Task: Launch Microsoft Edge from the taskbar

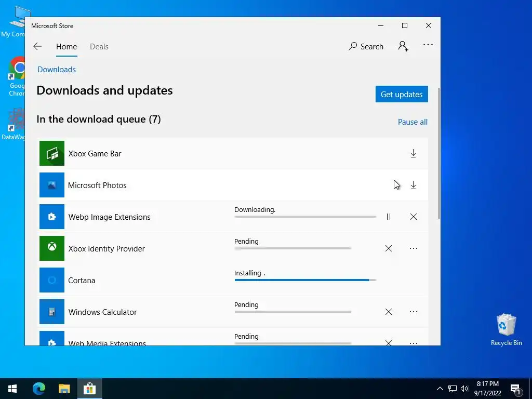Action: (x=38, y=389)
